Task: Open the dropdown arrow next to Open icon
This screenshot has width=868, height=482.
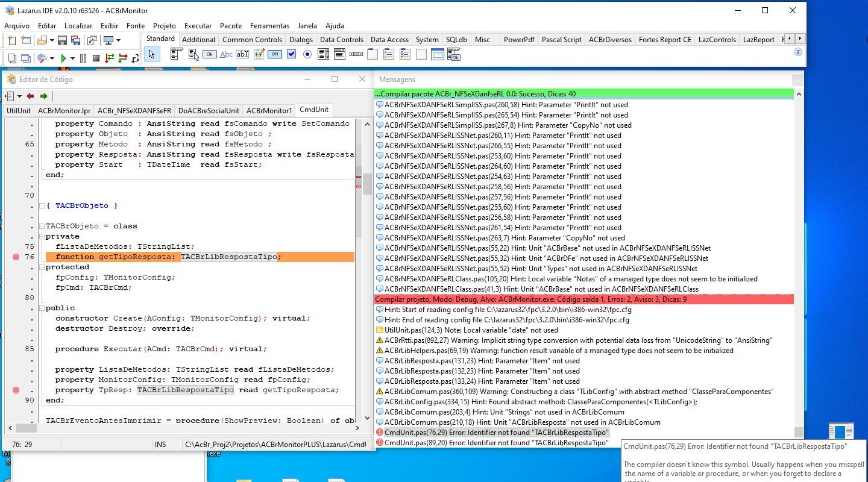Action: tap(51, 40)
